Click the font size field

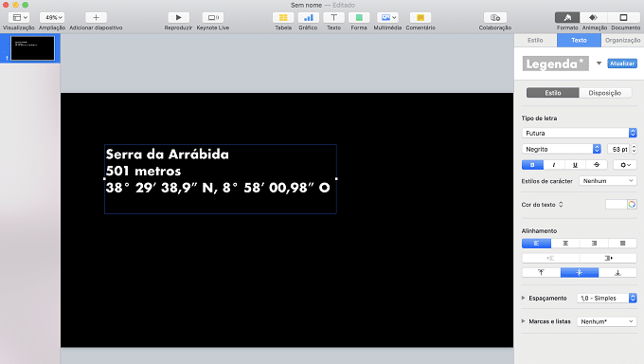coord(619,150)
